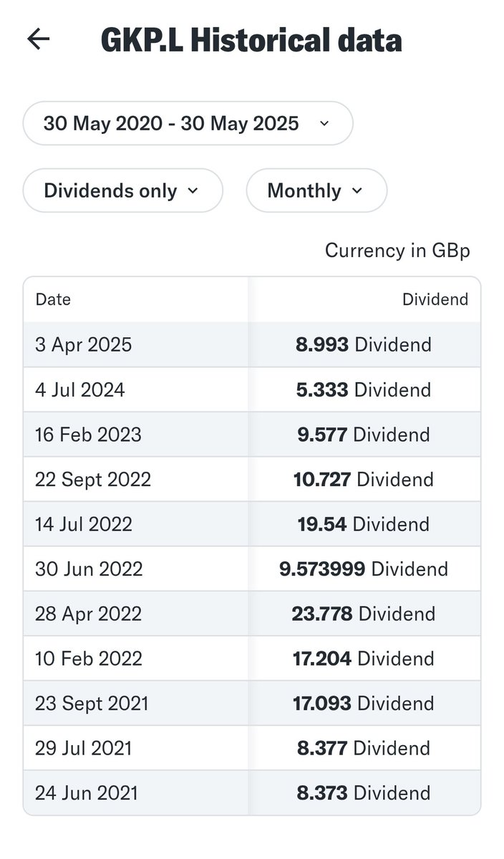
Task: Select the 16 Feb 2023 entry
Action: (x=252, y=435)
